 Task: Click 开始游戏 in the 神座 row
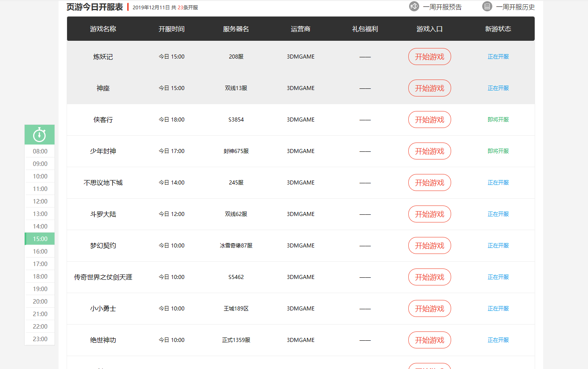(430, 88)
